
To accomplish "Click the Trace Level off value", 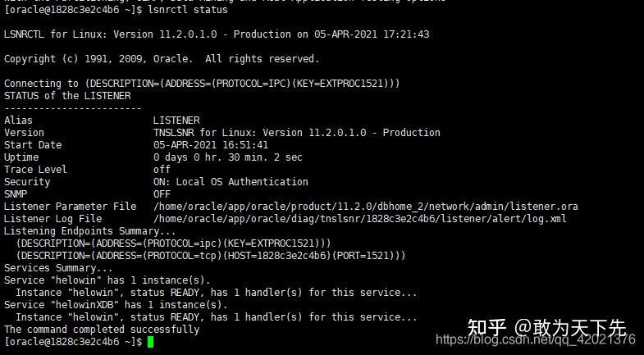I will tap(162, 170).
